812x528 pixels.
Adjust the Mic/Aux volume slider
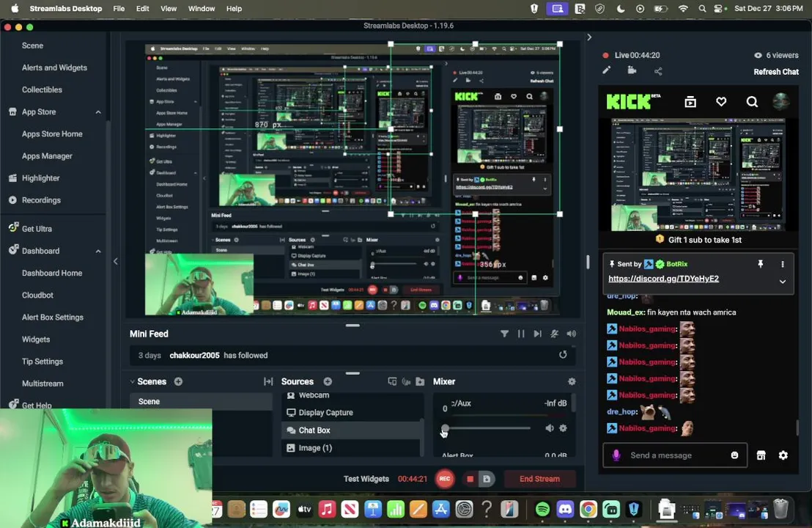point(487,428)
